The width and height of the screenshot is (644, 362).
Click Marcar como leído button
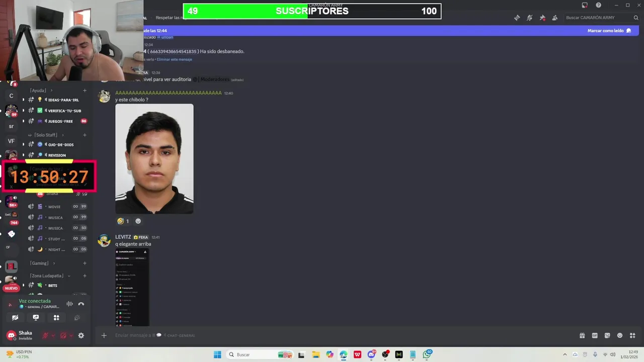609,31
